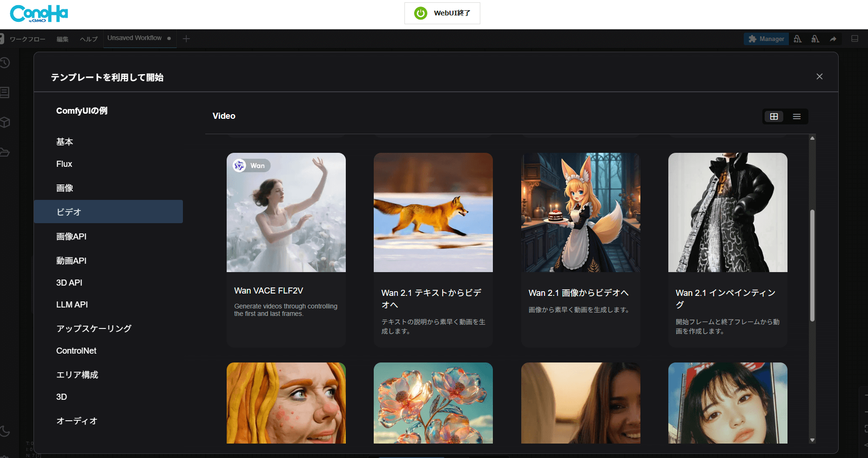Screen dimensions: 868x458
Task: Click the scrollbar down arrow
Action: [x=812, y=440]
